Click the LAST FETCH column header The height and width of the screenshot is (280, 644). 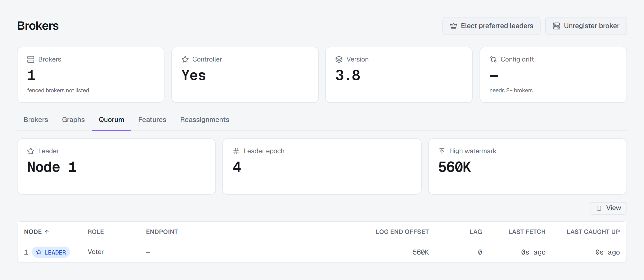pyautogui.click(x=527, y=232)
